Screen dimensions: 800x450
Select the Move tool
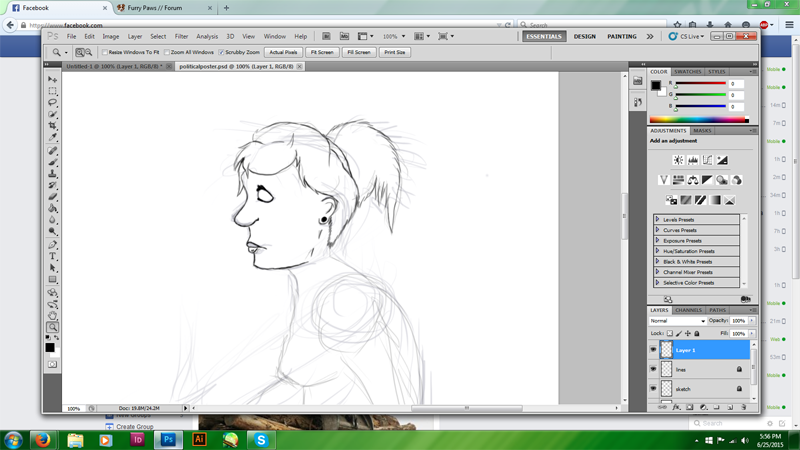(53, 79)
